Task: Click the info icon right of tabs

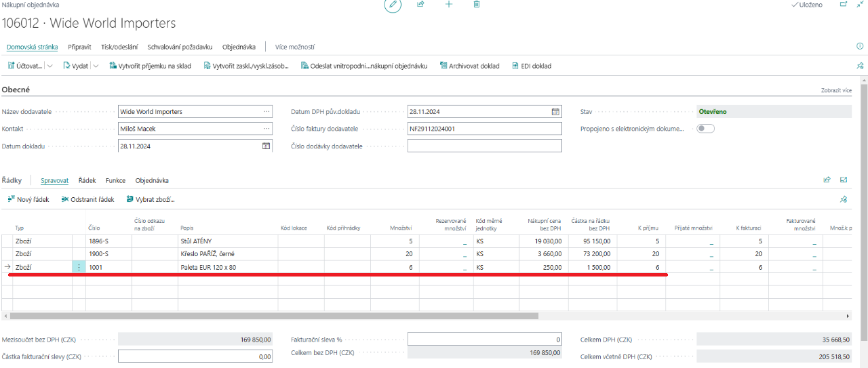Action: coord(860,47)
